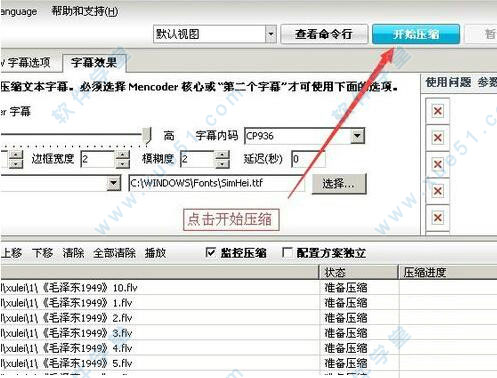Viewport: 497px width, 378px height.
Task: Click the 查看命令行 button
Action: point(324,34)
